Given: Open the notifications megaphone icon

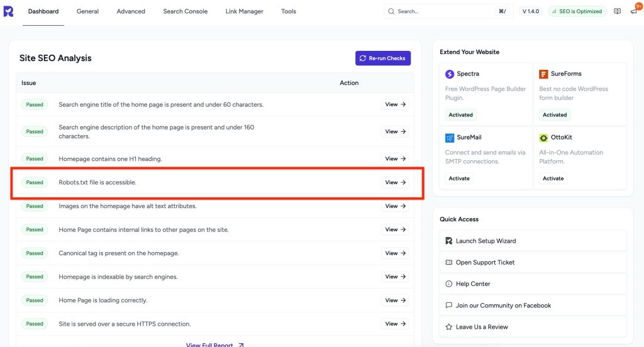Looking at the screenshot, I should point(633,11).
